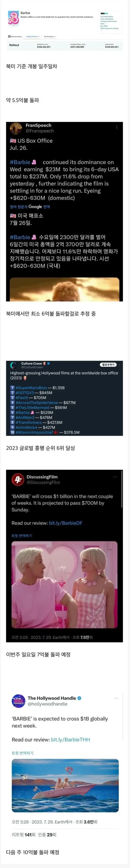Open the Original Release dropdown
Viewport: 130px width, 868px height.
tap(33, 36)
